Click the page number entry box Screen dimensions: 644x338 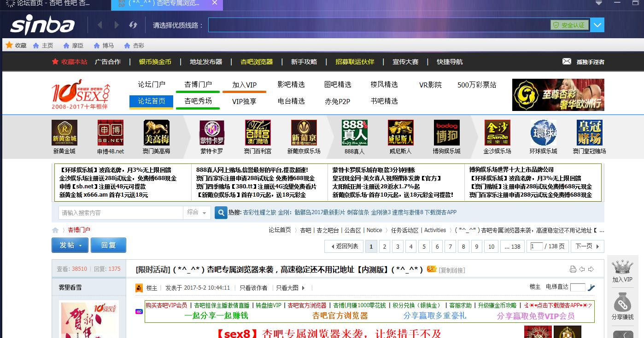click(537, 246)
